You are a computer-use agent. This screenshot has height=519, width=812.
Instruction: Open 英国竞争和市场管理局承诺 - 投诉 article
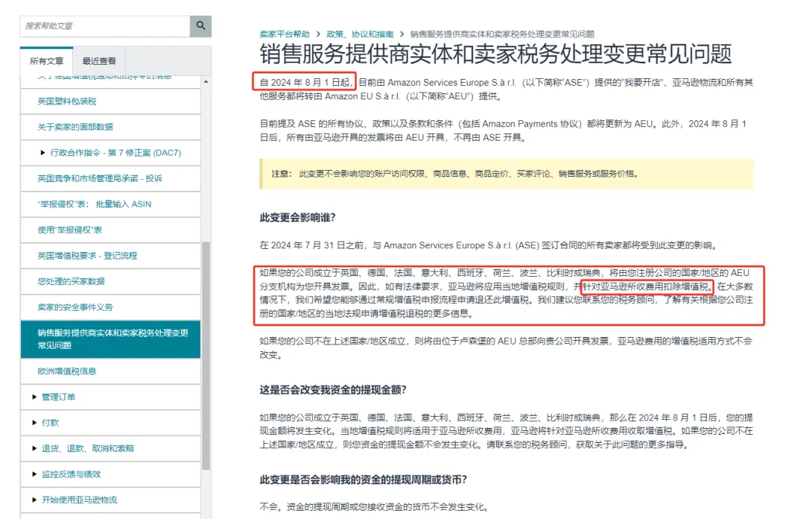tap(99, 179)
